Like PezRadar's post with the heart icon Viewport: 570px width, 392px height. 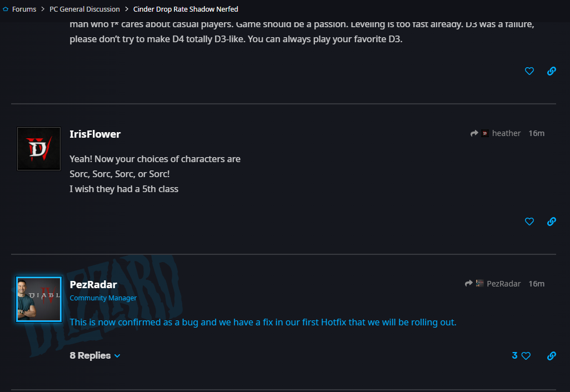(526, 356)
